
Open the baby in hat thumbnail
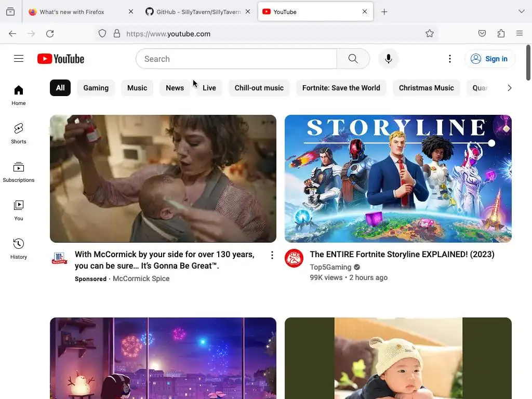click(398, 358)
